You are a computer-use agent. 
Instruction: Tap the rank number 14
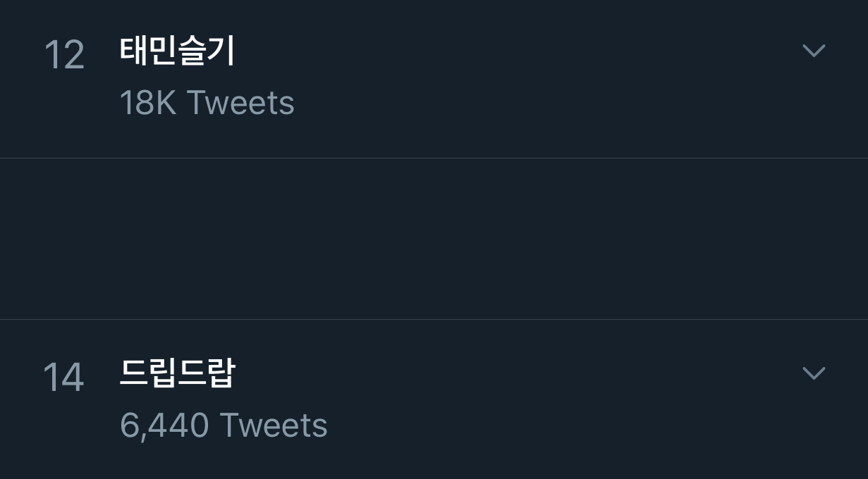pyautogui.click(x=63, y=378)
